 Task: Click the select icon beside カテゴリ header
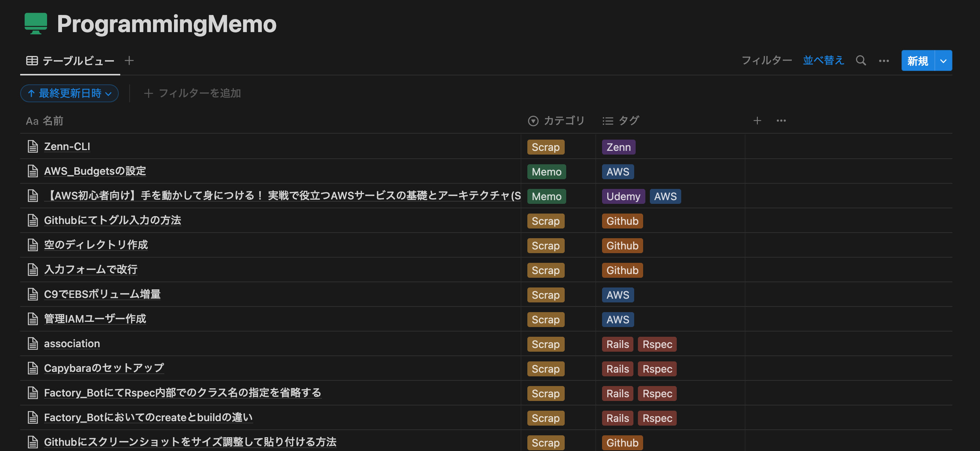(533, 121)
